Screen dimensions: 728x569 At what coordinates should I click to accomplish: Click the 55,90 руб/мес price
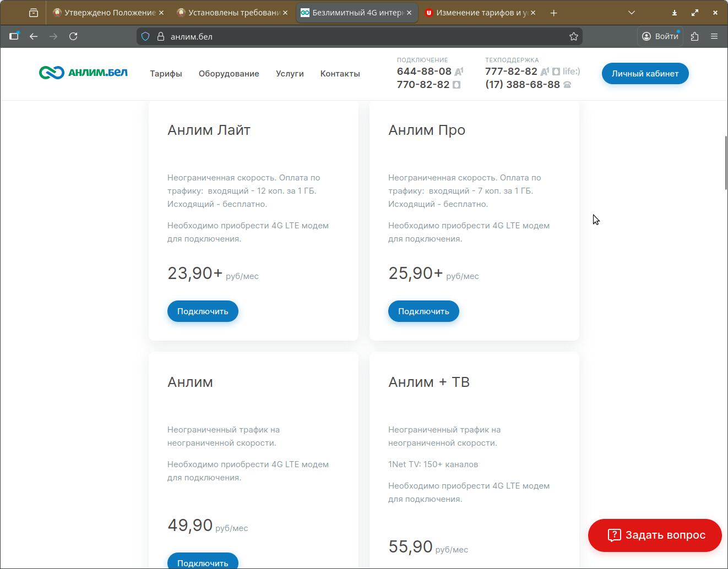[x=428, y=547]
